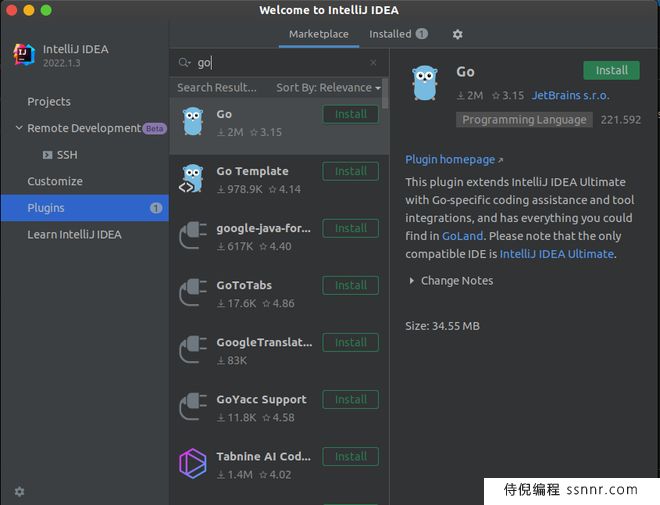660x505 pixels.
Task: Open the bottom-left options gear
Action: point(19,491)
